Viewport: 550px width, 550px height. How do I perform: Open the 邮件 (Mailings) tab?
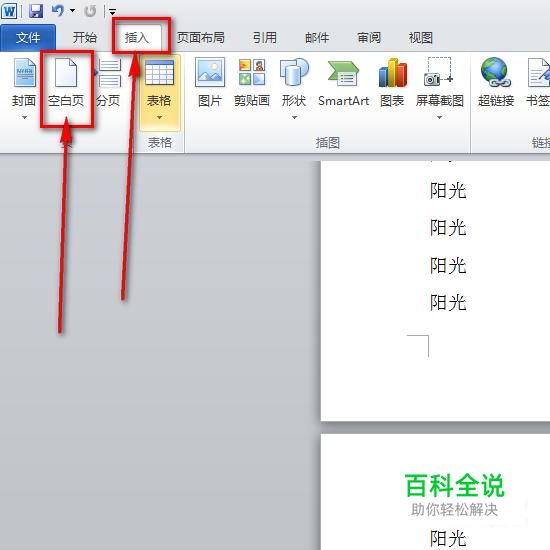pyautogui.click(x=317, y=38)
